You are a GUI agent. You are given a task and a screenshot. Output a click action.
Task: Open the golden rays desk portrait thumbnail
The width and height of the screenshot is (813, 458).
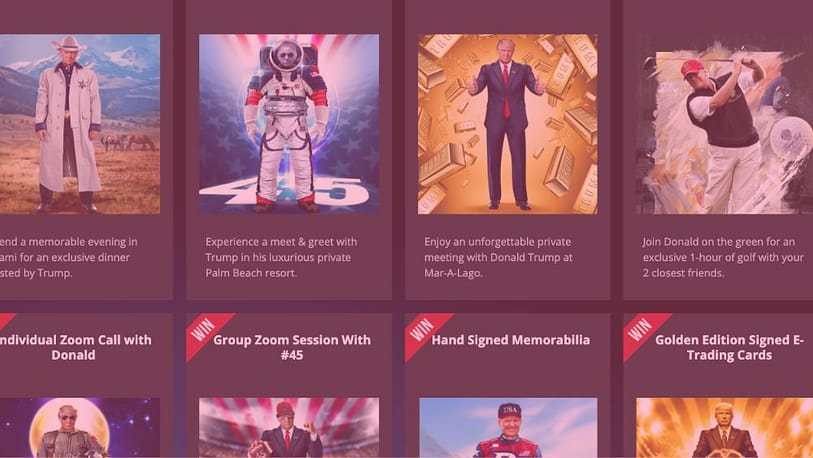point(724,427)
